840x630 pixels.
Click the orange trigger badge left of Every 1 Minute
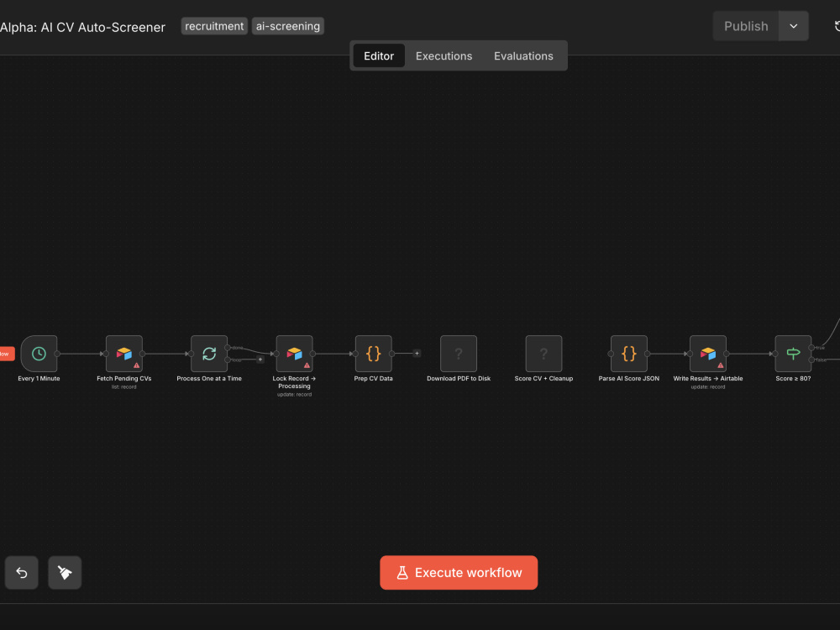click(7, 354)
